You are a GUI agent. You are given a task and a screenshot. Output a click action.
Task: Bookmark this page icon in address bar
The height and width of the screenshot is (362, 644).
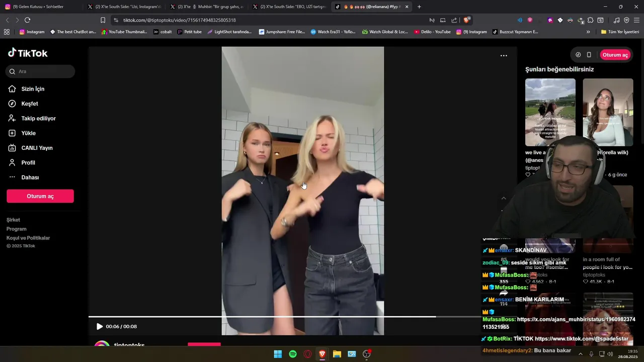tap(103, 20)
